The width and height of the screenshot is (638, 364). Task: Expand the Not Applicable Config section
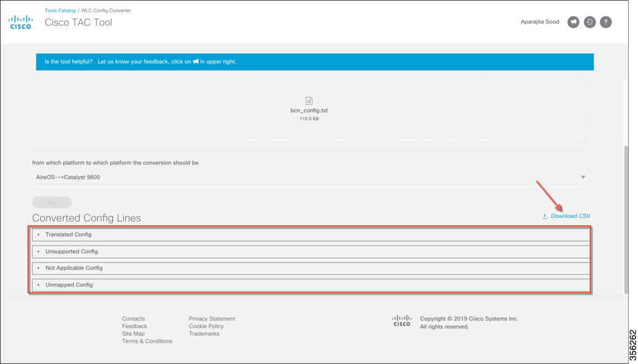click(311, 268)
